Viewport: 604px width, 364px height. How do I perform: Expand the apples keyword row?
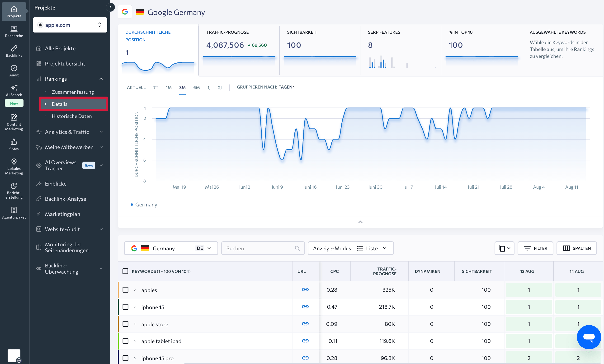coord(135,290)
